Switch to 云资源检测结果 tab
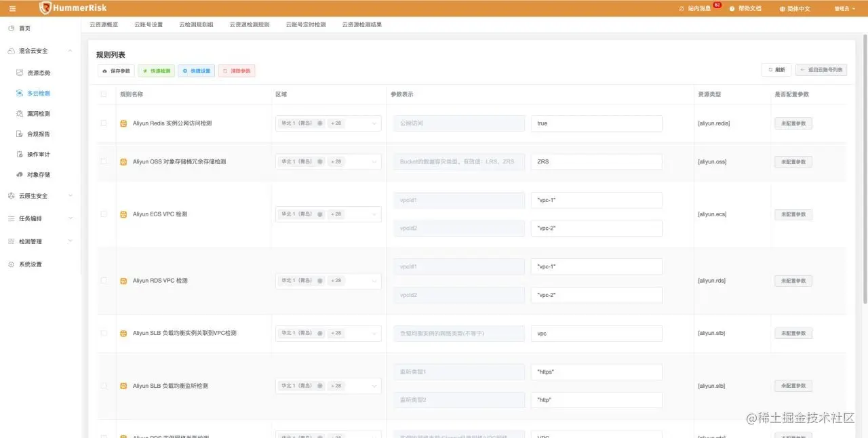868x438 pixels. pos(362,24)
